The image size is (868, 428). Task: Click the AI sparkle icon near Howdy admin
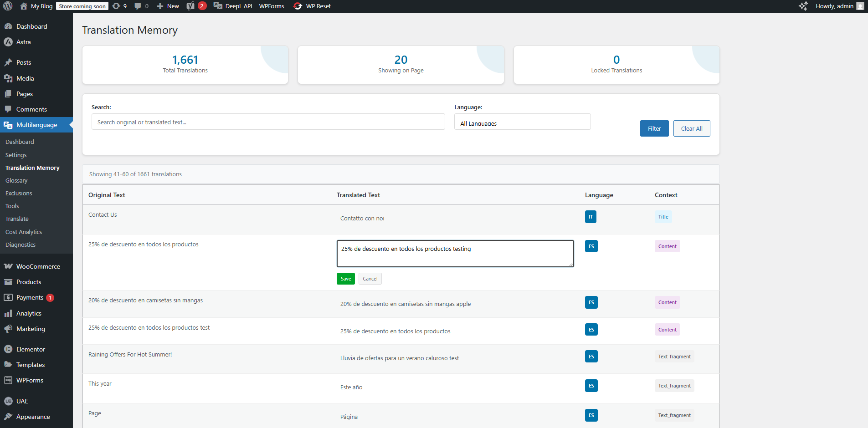pyautogui.click(x=803, y=6)
